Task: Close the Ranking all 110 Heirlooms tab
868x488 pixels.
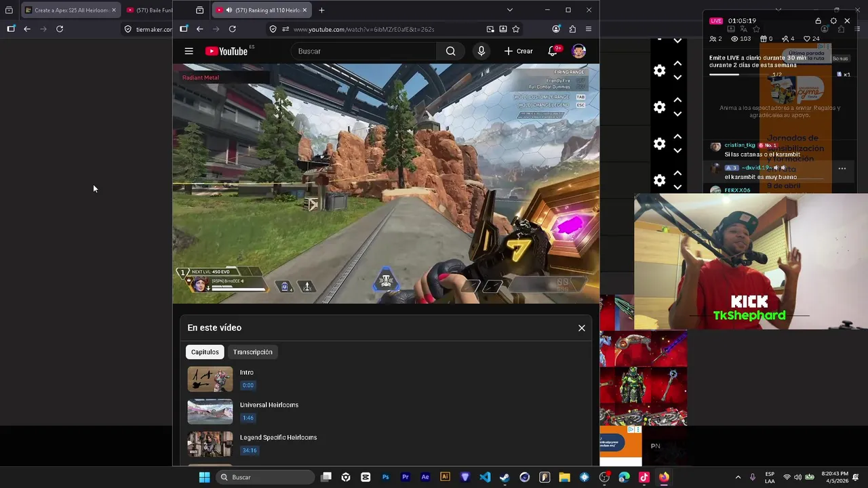Action: click(x=304, y=10)
